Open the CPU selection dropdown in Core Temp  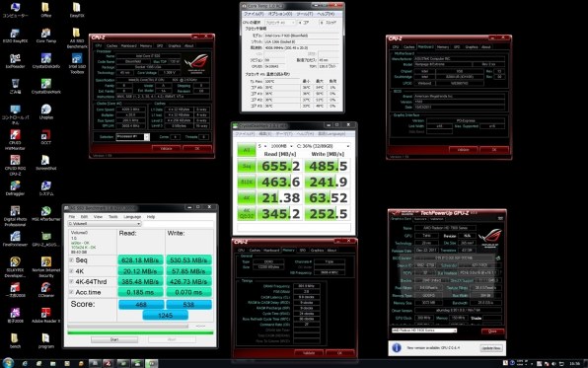280,23
